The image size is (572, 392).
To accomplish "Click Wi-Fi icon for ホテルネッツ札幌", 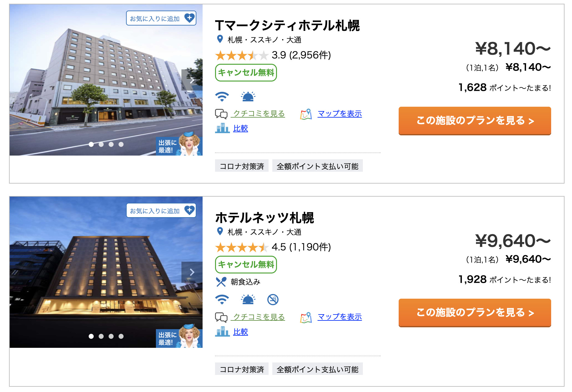I will click(x=222, y=300).
